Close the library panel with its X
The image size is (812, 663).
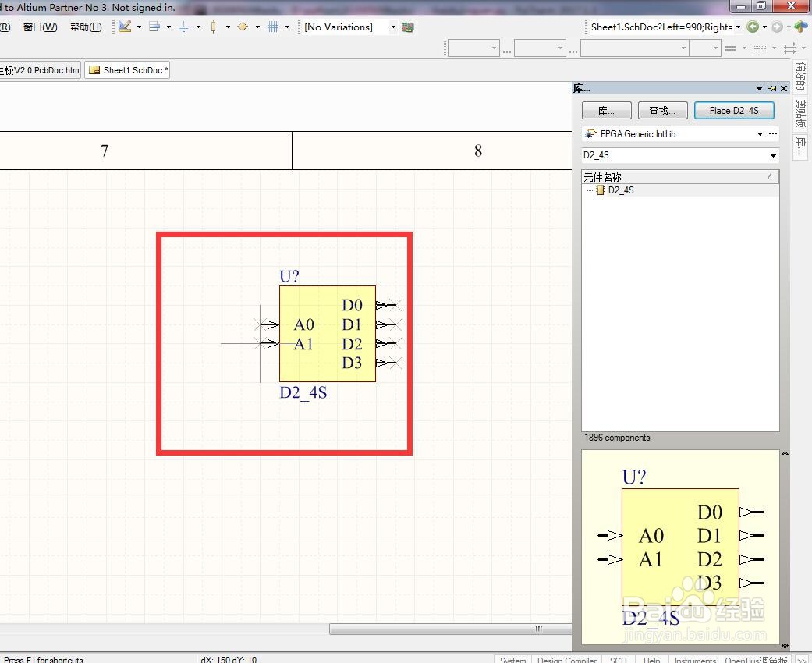(x=784, y=89)
